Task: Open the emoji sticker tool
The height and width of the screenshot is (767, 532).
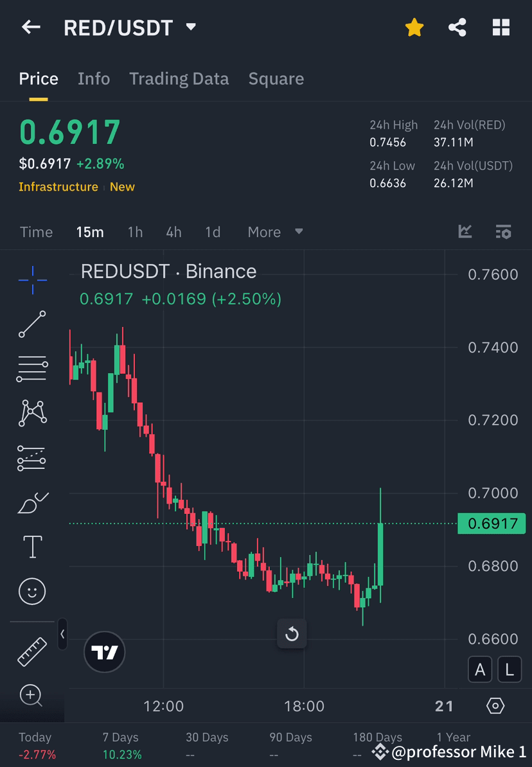Action: click(32, 591)
